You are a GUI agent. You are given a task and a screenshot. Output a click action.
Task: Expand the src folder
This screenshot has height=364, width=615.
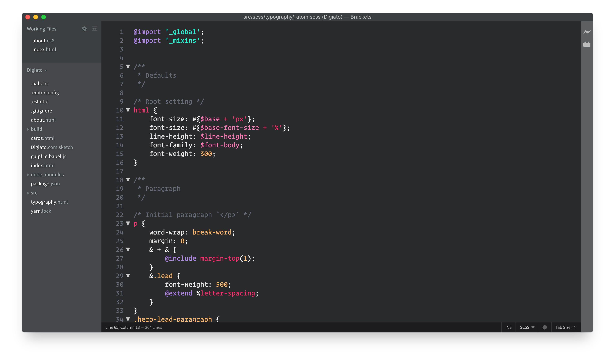[x=34, y=193]
